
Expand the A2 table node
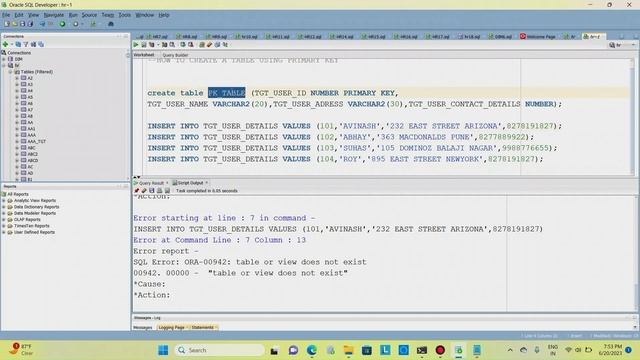tap(17, 78)
